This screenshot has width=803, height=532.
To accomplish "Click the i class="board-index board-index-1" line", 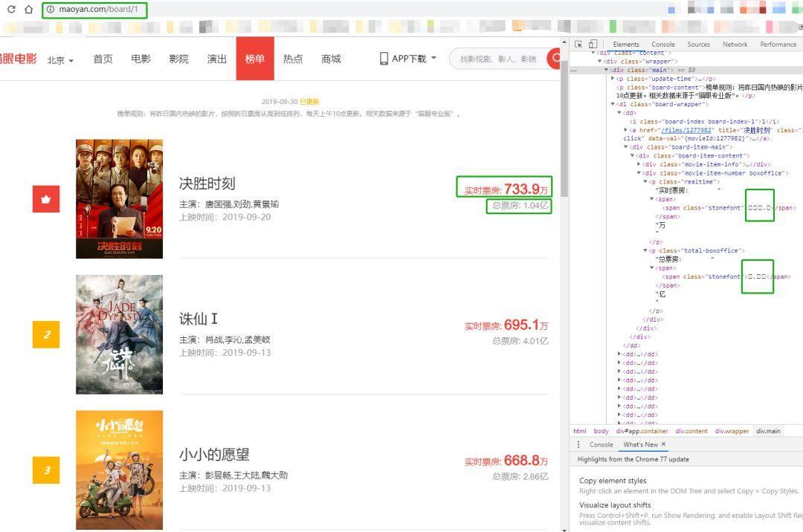I will tap(704, 122).
